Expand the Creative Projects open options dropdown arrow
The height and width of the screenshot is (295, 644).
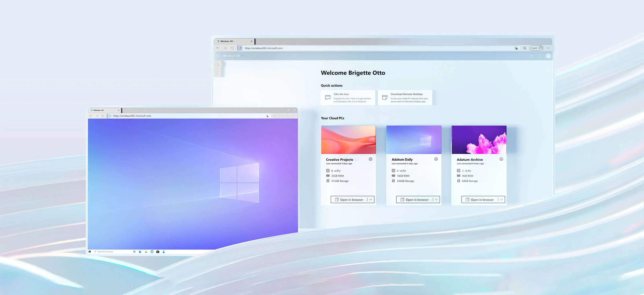click(371, 200)
